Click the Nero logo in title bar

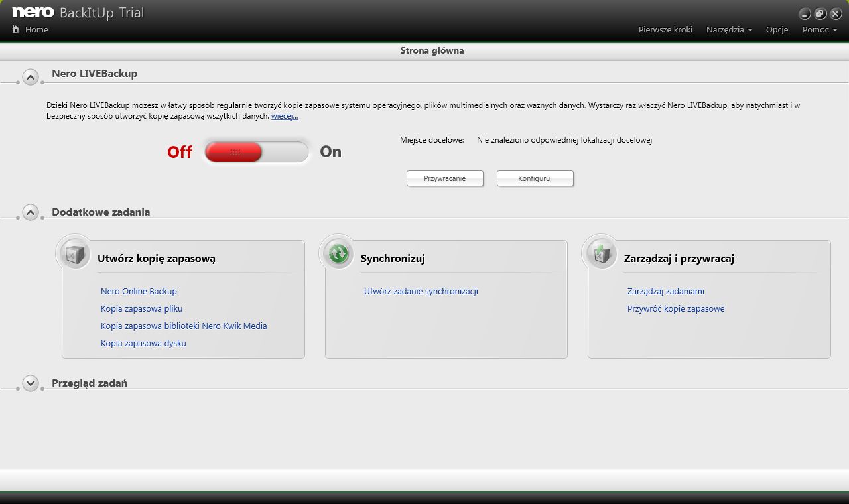pyautogui.click(x=33, y=12)
